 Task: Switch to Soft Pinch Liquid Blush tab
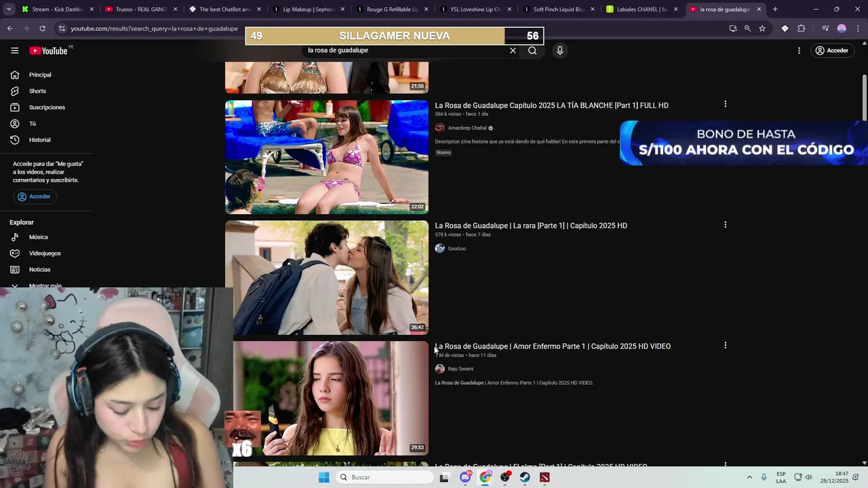[558, 9]
